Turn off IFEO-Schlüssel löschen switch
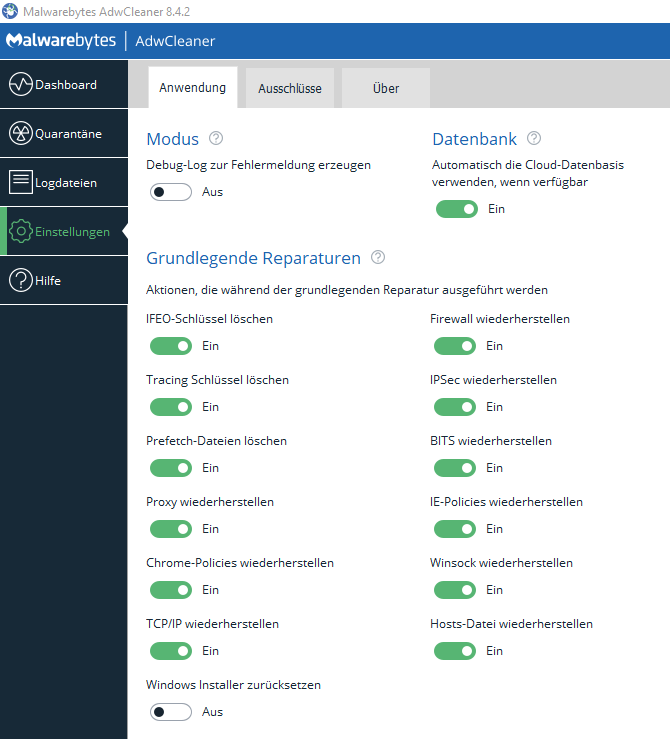The width and height of the screenshot is (670, 739). click(171, 346)
